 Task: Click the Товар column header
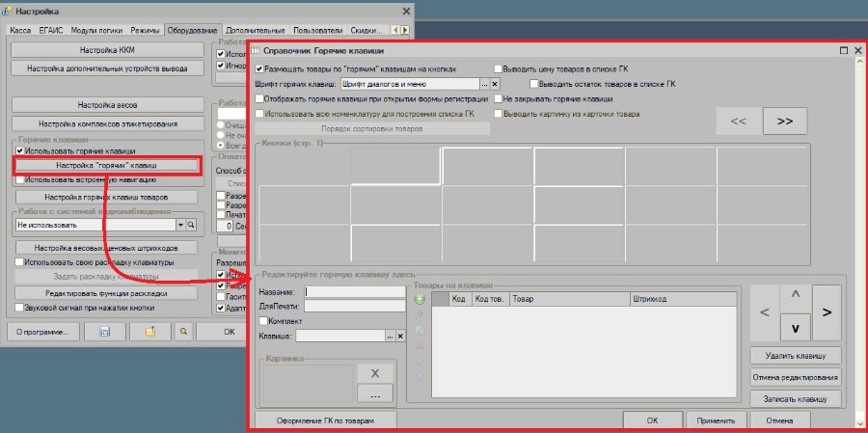click(x=570, y=298)
